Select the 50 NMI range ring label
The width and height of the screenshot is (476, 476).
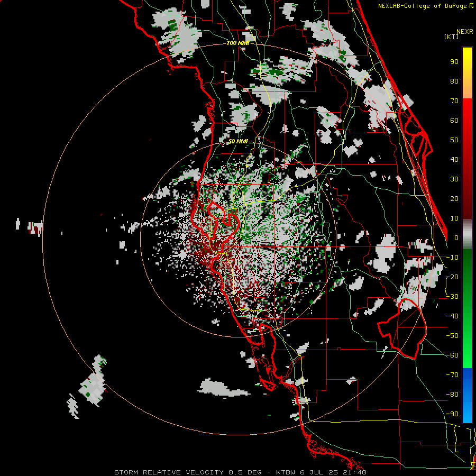click(x=238, y=141)
